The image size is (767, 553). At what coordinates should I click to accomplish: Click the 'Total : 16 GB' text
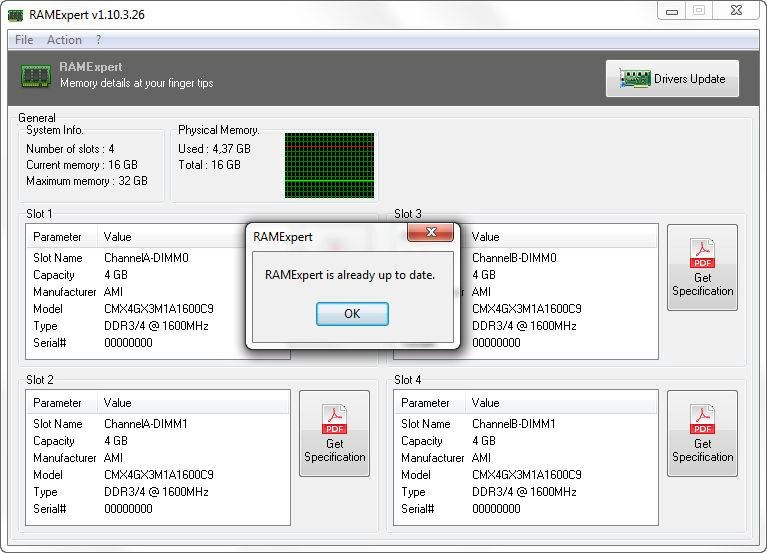tap(209, 165)
